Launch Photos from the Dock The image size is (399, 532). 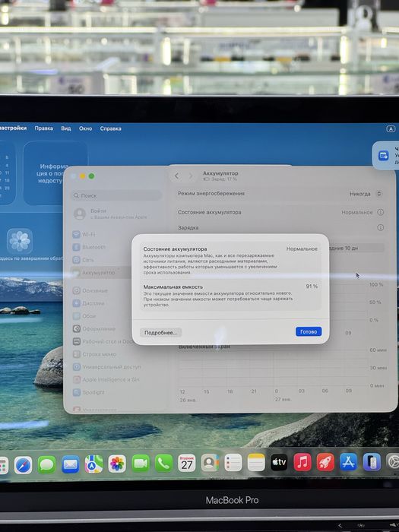[117, 464]
